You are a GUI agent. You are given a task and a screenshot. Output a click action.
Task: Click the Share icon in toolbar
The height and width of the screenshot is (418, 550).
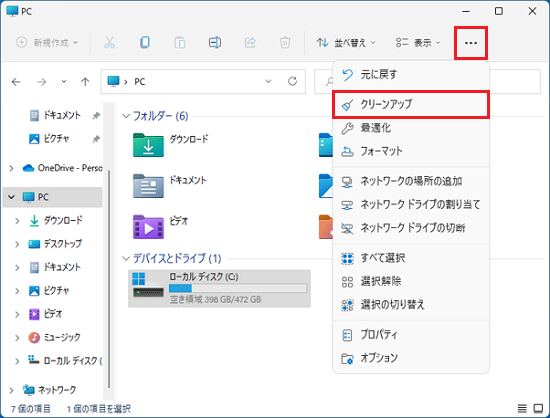coord(250,43)
